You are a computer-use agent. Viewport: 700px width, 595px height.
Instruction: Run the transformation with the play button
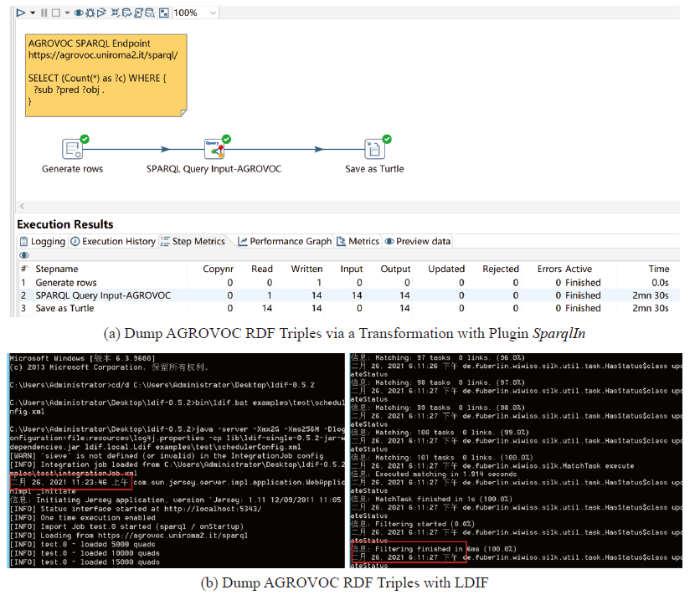(x=21, y=13)
